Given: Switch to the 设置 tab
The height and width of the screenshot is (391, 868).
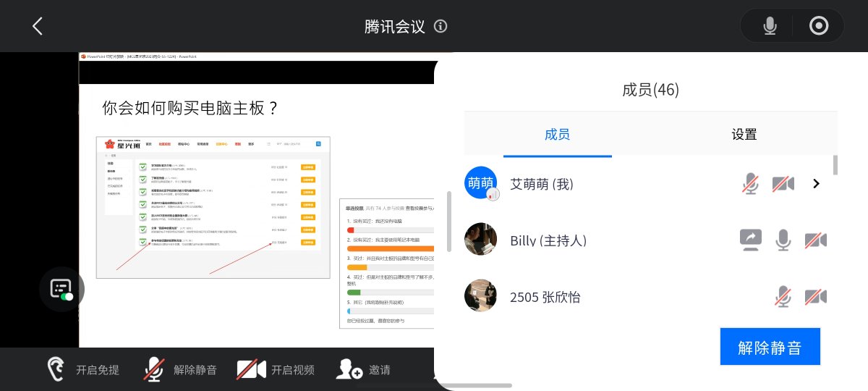Looking at the screenshot, I should coord(744,134).
